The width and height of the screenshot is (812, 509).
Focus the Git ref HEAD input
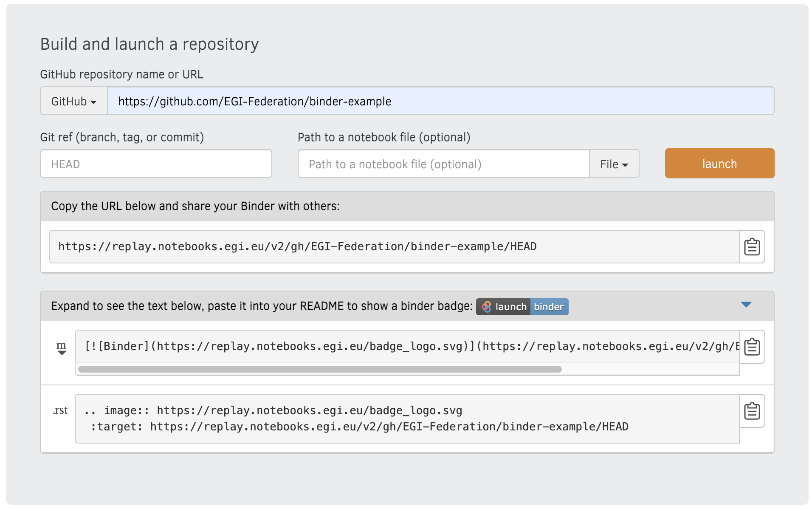(156, 164)
